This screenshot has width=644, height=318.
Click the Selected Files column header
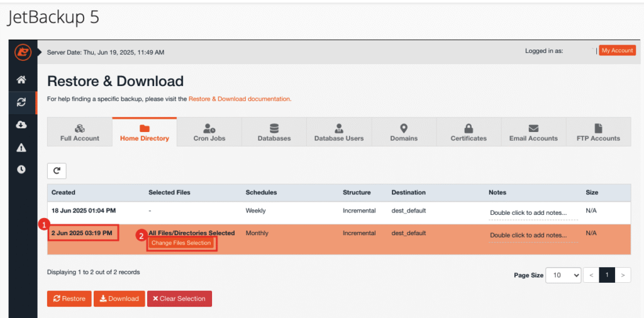pyautogui.click(x=169, y=192)
